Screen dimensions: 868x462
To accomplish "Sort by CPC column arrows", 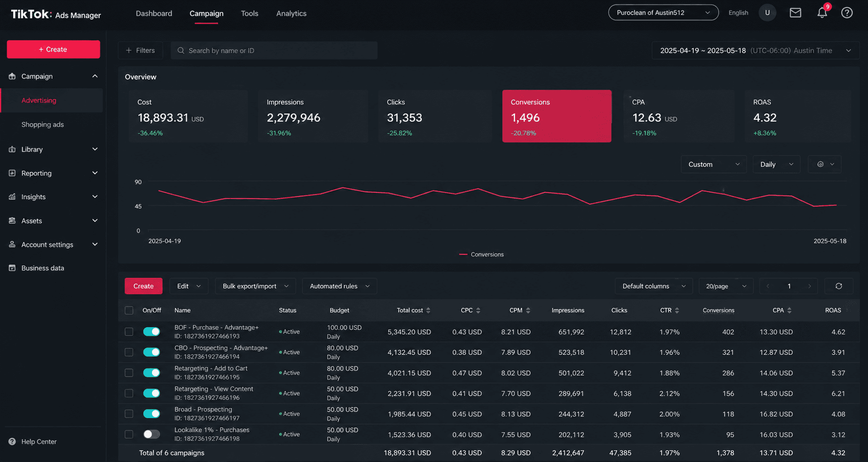I will [478, 311].
